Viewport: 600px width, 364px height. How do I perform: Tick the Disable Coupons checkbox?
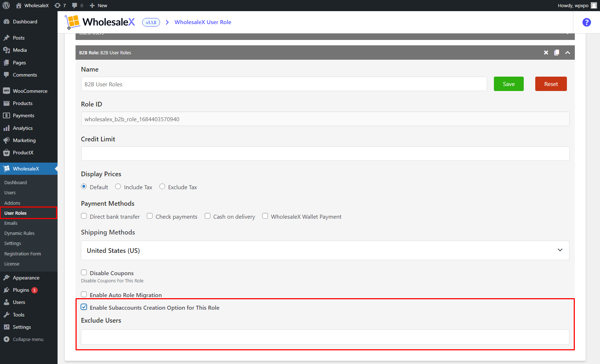84,272
